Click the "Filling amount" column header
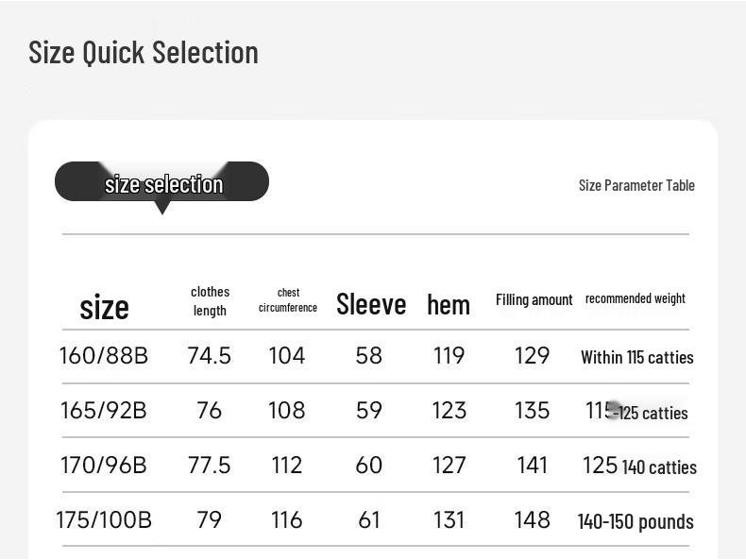Screen dimensions: 746x560 534,299
